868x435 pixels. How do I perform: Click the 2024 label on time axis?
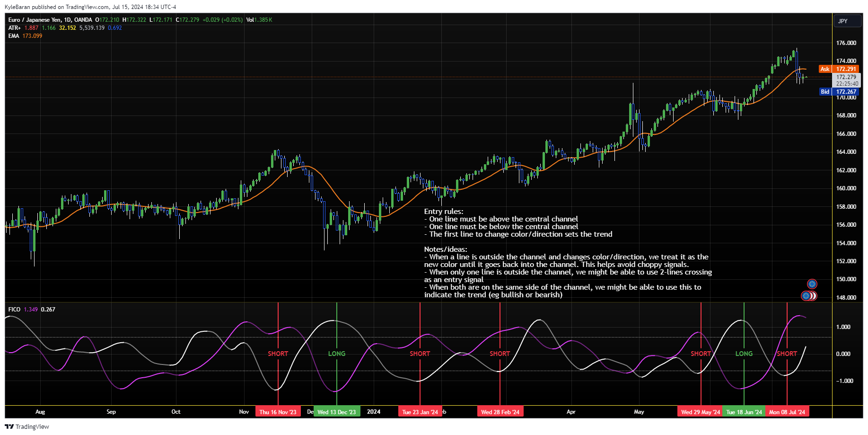point(374,412)
